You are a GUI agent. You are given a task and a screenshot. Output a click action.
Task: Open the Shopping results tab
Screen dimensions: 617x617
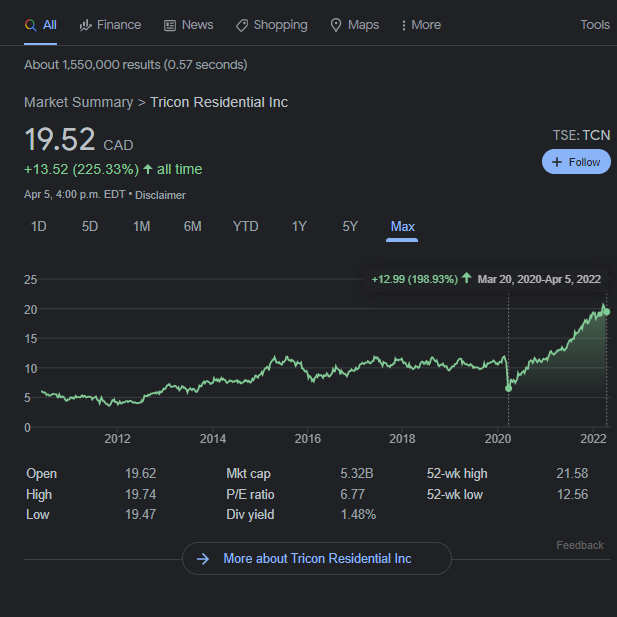(272, 25)
